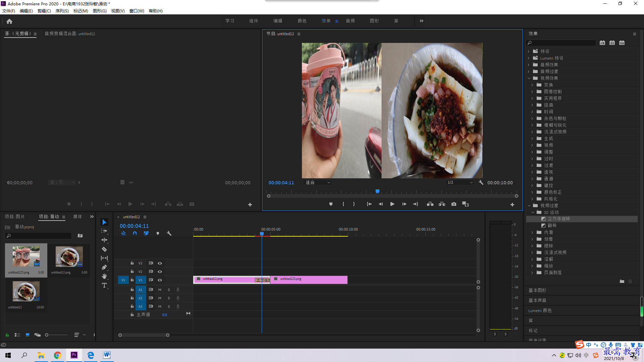This screenshot has height=362, width=644.
Task: Switch to 音频 workspace tab
Action: click(x=351, y=21)
